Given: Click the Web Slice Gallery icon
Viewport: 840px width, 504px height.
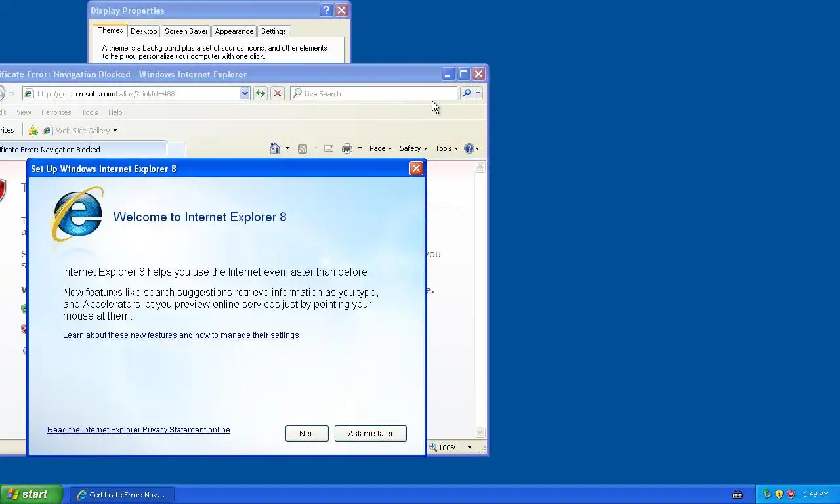Looking at the screenshot, I should pyautogui.click(x=48, y=131).
